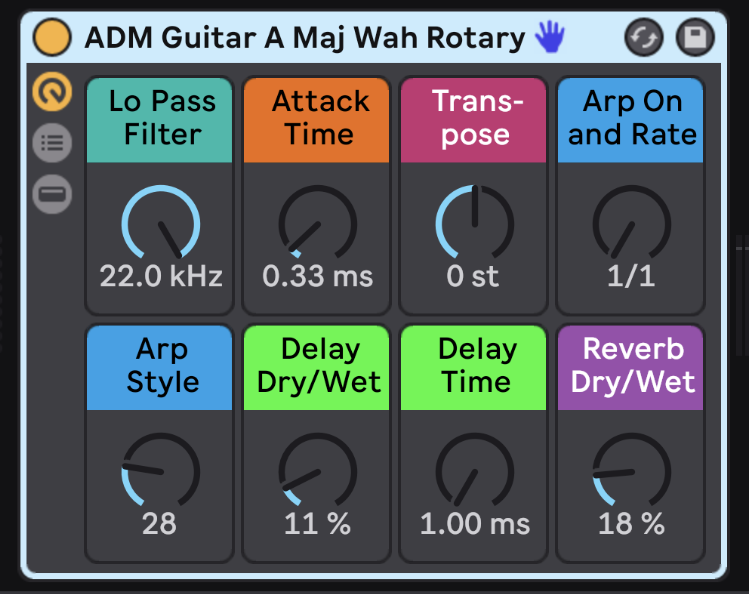This screenshot has height=594, width=749.
Task: Select the orange Attack Time label
Action: pos(316,120)
